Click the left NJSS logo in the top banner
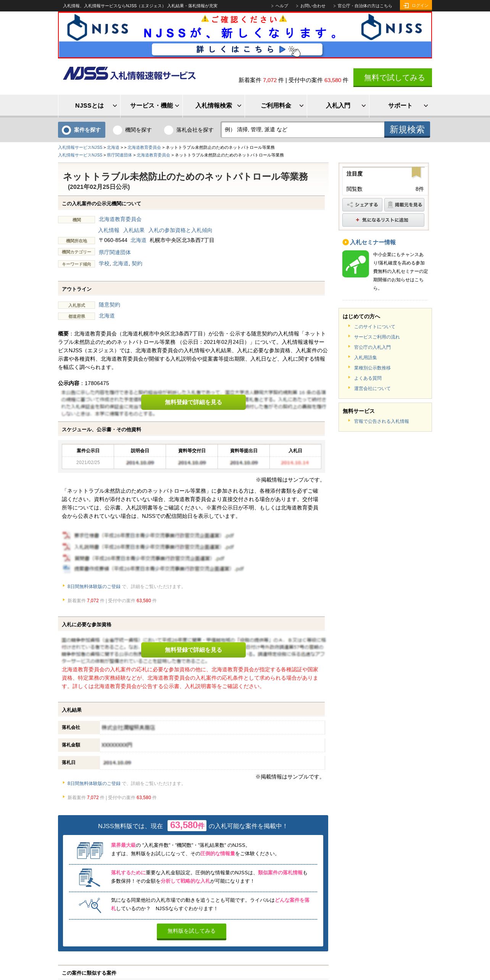This screenshot has width=490, height=980. (98, 27)
